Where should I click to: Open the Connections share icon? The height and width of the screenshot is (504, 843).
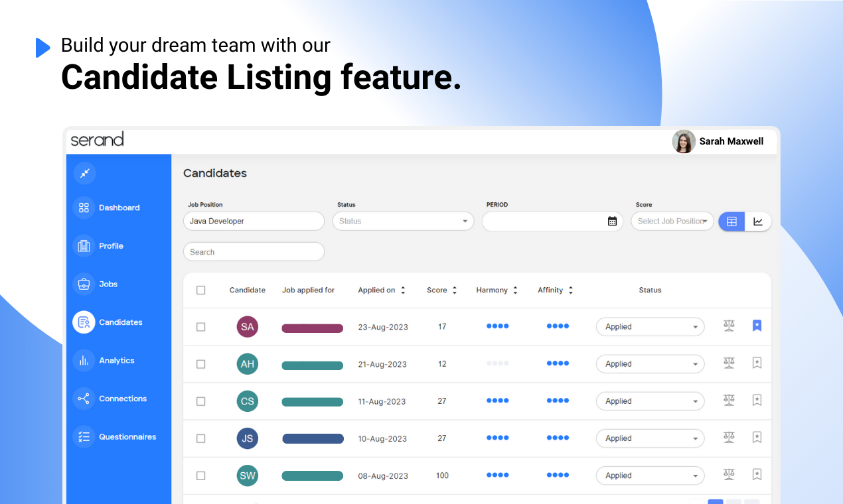84,399
